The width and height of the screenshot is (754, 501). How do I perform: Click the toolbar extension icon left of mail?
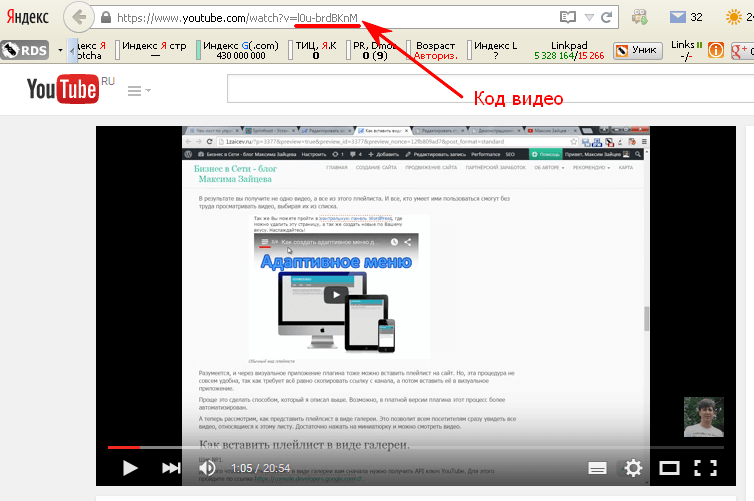(x=640, y=17)
